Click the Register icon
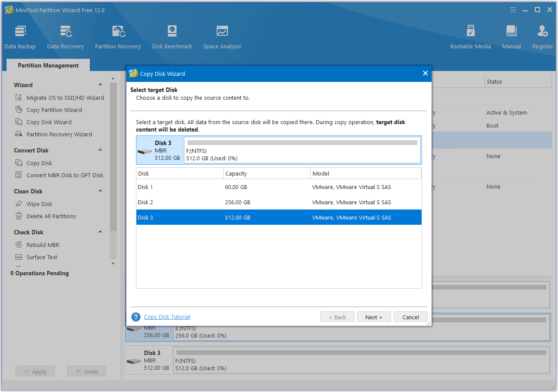558x392 pixels. coord(543,31)
